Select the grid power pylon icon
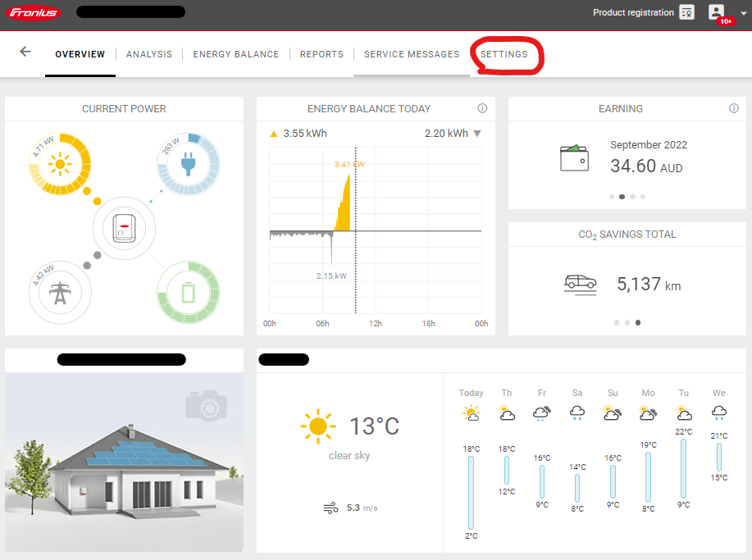Screen dimensions: 752x560 tap(58, 292)
